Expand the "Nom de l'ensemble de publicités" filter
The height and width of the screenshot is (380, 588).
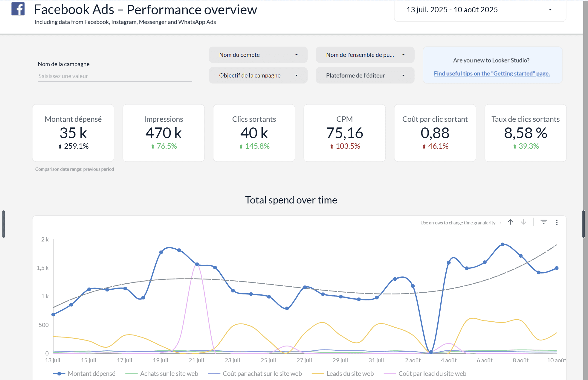pos(364,55)
